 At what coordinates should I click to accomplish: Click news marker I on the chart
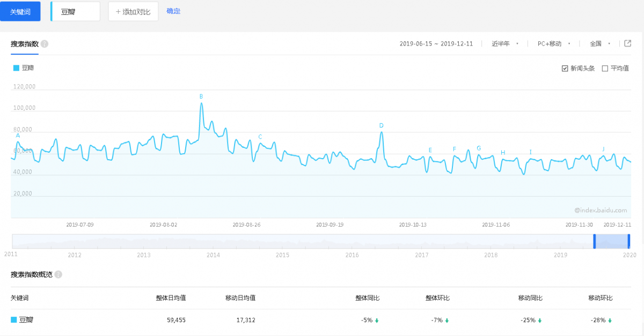531,152
